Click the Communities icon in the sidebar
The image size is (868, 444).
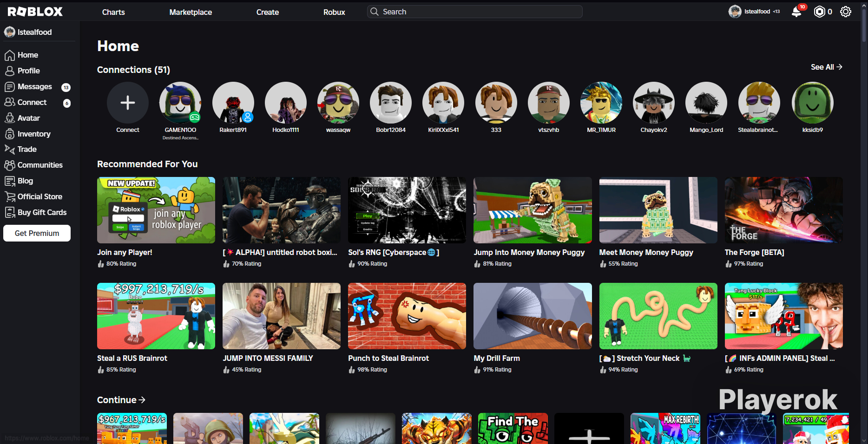pyautogui.click(x=10, y=165)
